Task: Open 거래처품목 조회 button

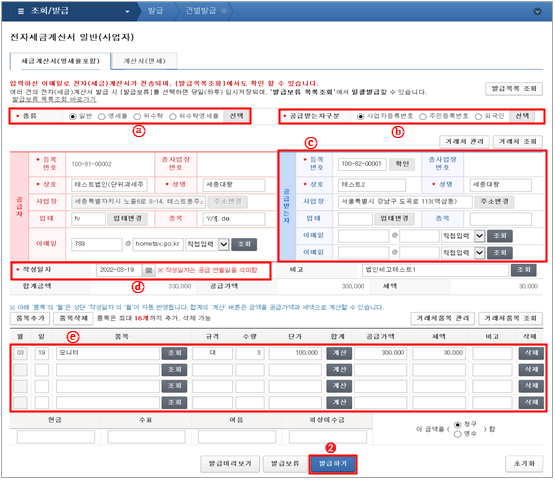Action: coord(510,319)
